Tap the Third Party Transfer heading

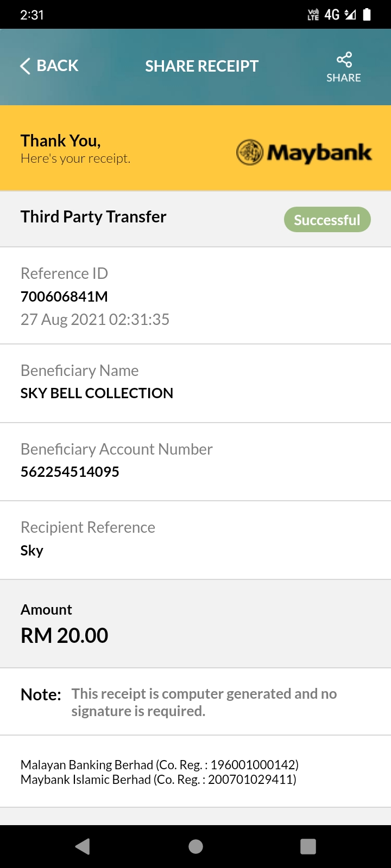coord(93,216)
